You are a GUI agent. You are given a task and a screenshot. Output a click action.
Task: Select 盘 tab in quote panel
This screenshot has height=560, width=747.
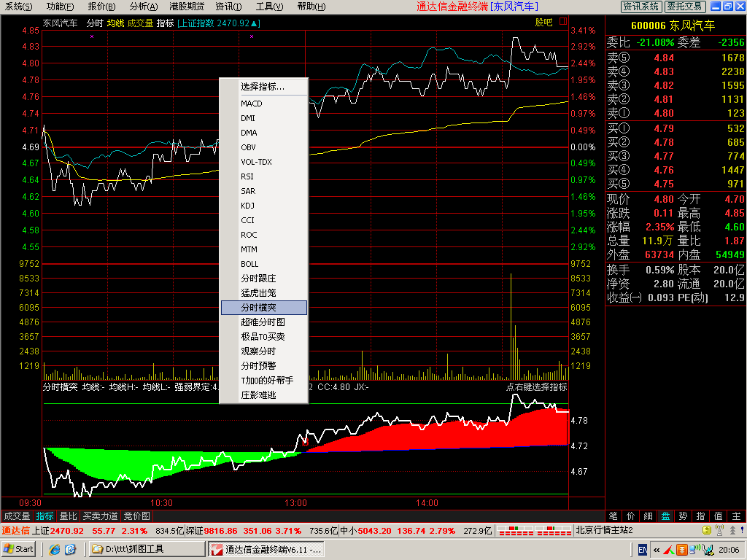point(665,516)
